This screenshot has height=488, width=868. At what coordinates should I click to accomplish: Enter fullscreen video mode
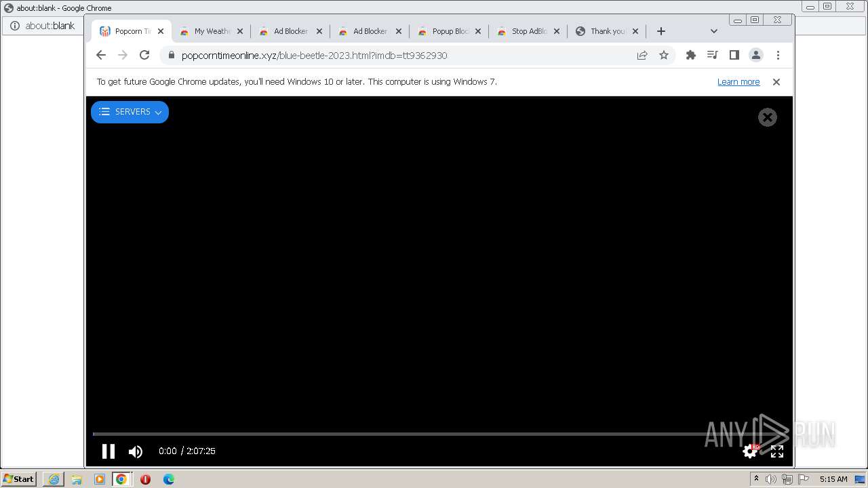point(777,451)
